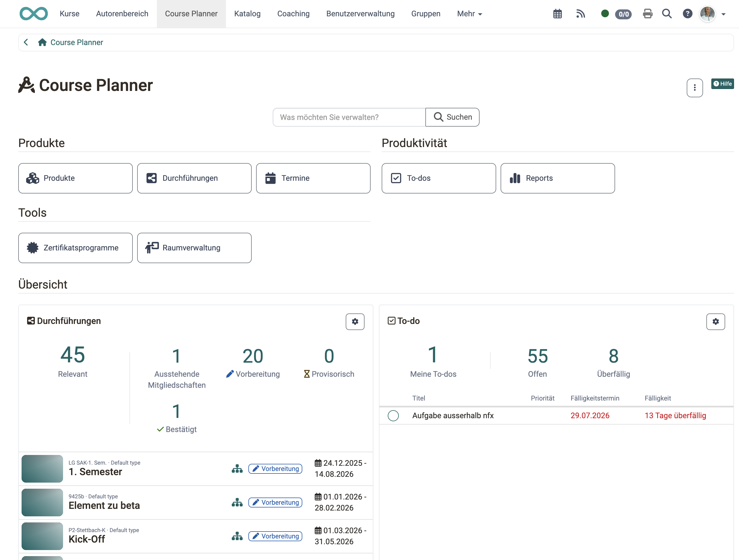
Task: Open the Raumverwaltung tile
Action: click(x=194, y=248)
